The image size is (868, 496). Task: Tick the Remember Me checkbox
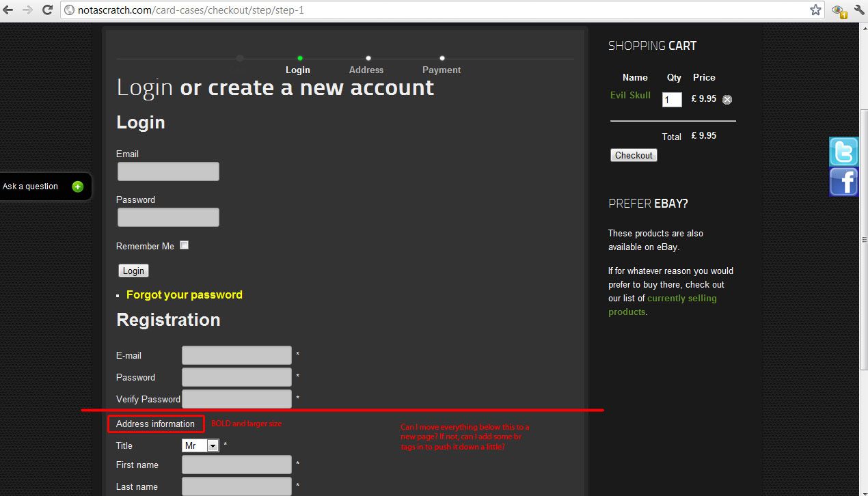tap(184, 245)
